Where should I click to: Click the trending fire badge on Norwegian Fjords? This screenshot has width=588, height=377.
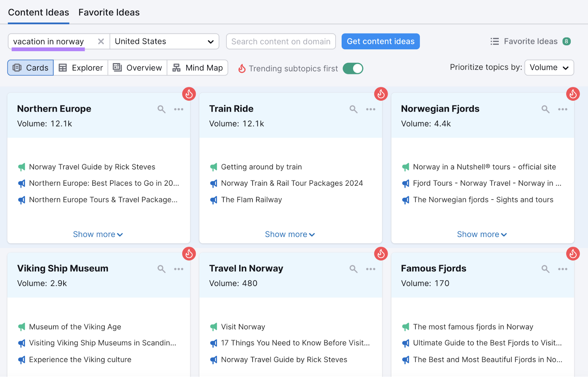tap(573, 94)
